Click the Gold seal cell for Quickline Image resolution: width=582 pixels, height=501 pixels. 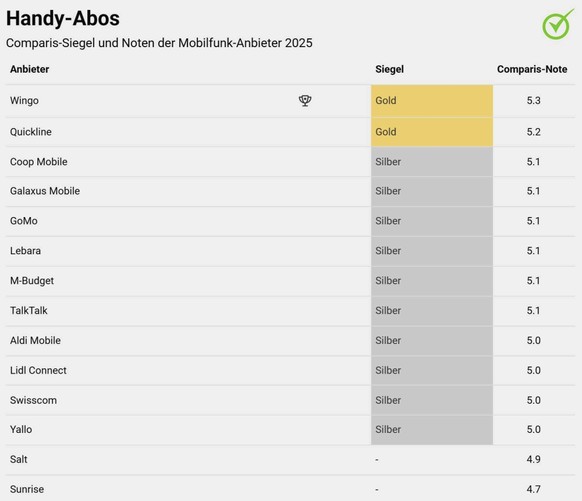pos(432,132)
